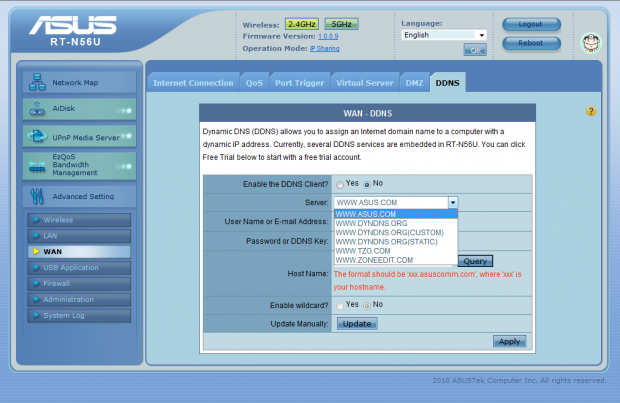Select Yes for Enable the DDNS Client

click(340, 185)
